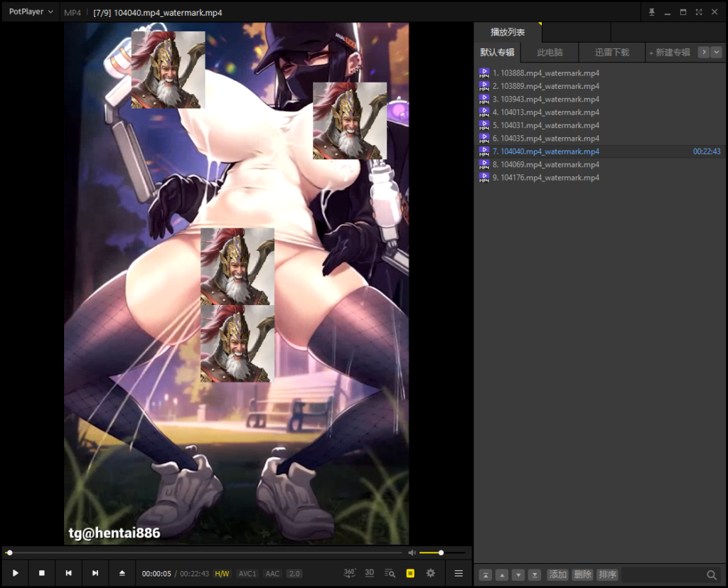Move selected playlist item down one
Screen dimensions: 728x588
[518, 575]
